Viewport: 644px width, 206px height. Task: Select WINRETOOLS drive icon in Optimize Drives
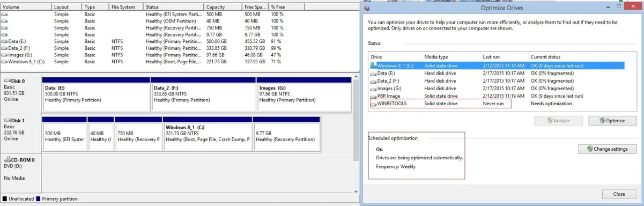[374, 104]
